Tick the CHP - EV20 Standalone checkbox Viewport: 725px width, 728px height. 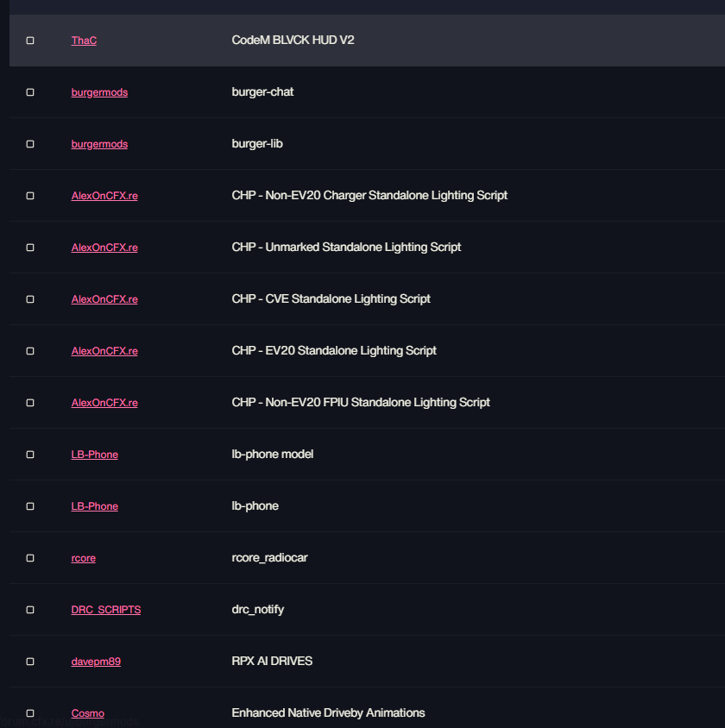click(x=30, y=351)
